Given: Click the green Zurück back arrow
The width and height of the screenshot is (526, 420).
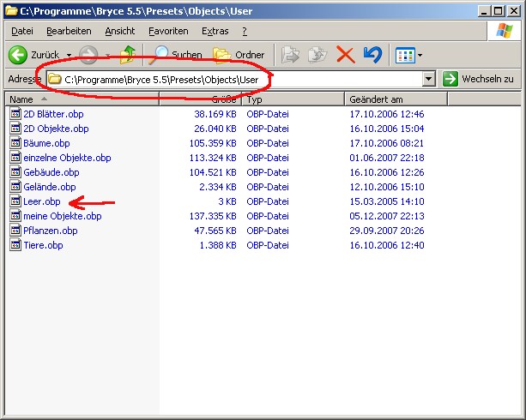Looking at the screenshot, I should pyautogui.click(x=17, y=55).
